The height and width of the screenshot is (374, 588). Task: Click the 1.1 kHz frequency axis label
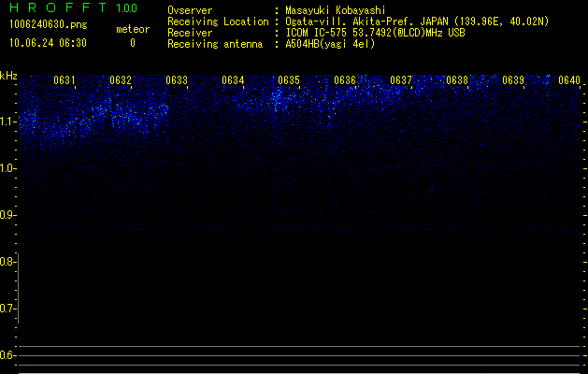pos(7,122)
